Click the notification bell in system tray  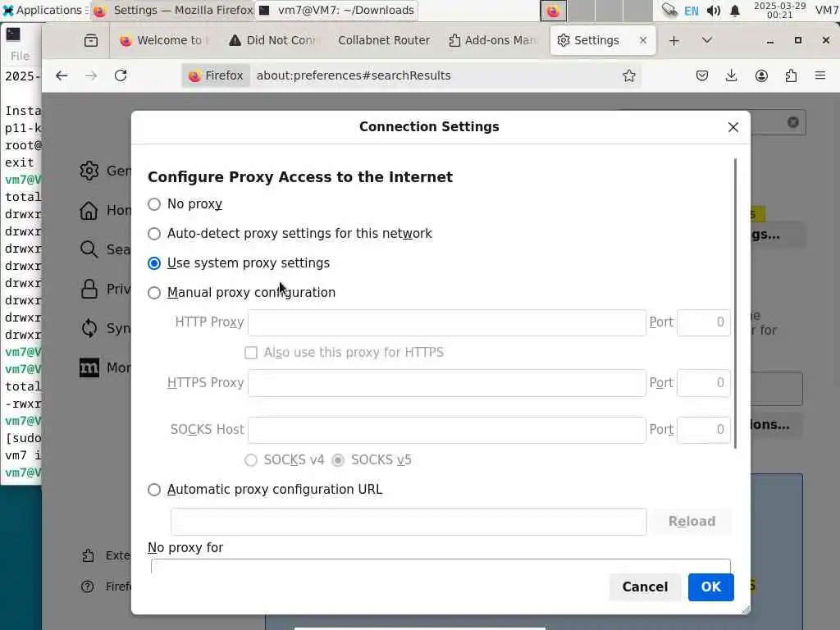[735, 11]
